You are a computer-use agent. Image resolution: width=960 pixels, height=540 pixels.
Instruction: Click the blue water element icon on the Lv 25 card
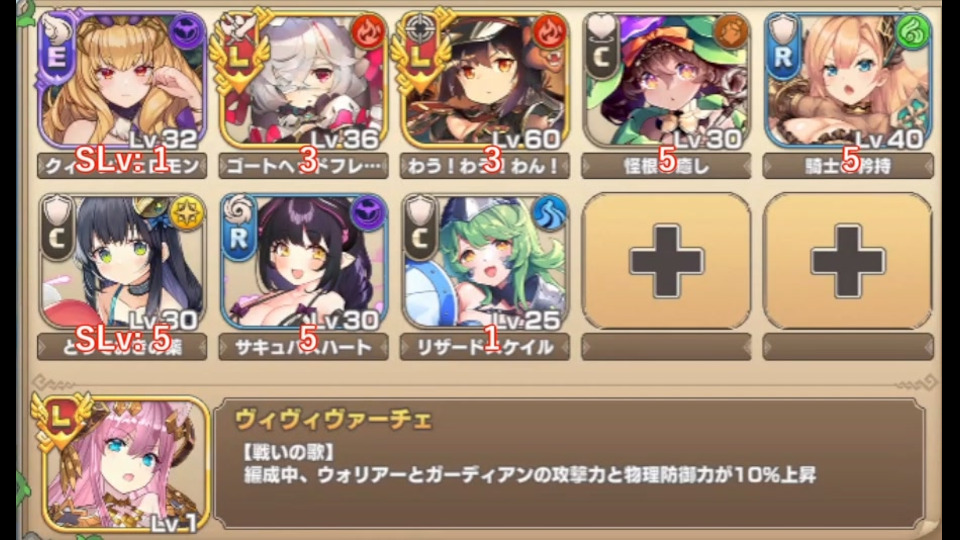(549, 214)
